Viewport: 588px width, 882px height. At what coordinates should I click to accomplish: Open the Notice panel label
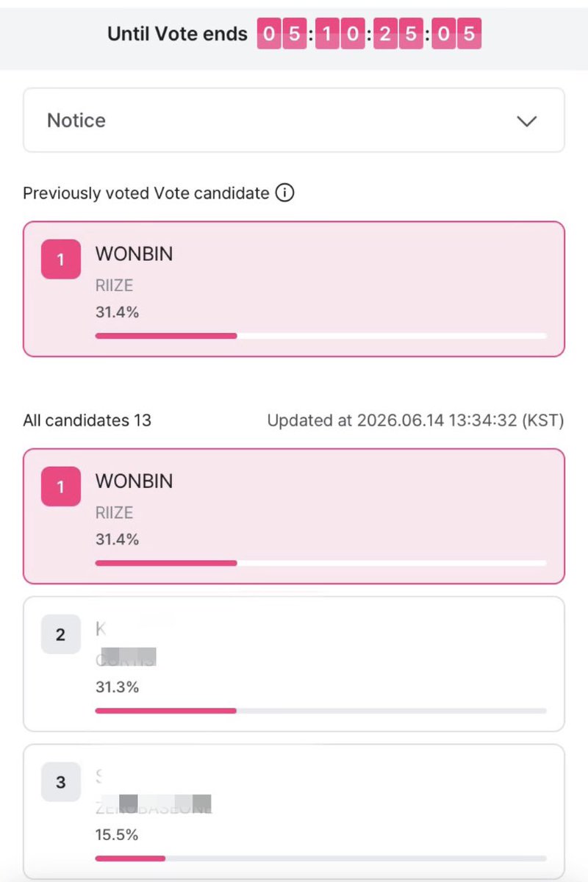tap(76, 121)
